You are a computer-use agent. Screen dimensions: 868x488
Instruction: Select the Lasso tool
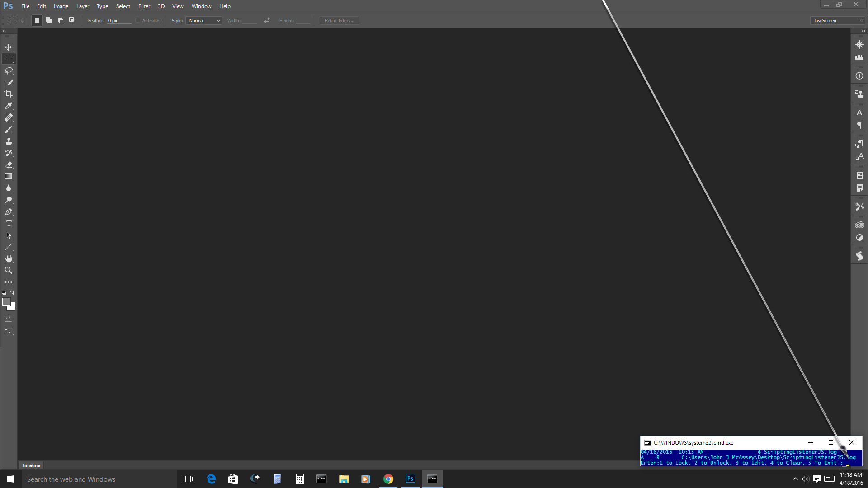(x=9, y=70)
